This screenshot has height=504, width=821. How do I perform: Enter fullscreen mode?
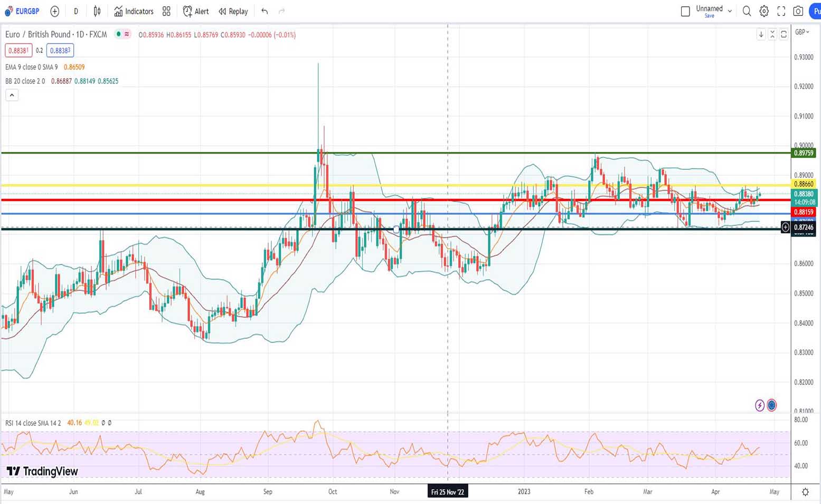pyautogui.click(x=781, y=11)
